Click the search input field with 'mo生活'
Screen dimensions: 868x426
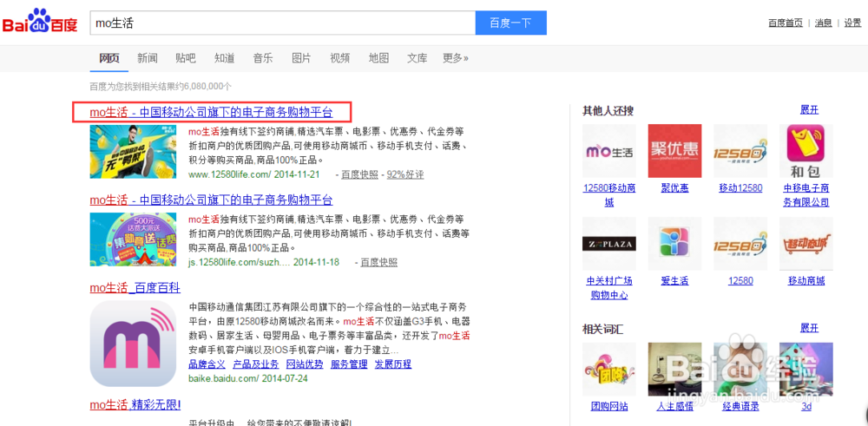pos(283,23)
